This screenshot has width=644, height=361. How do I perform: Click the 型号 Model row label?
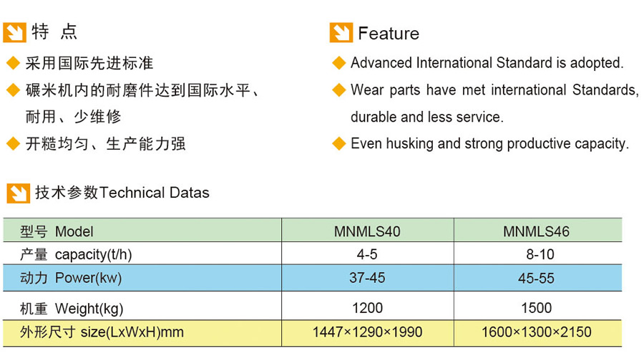pyautogui.click(x=58, y=231)
